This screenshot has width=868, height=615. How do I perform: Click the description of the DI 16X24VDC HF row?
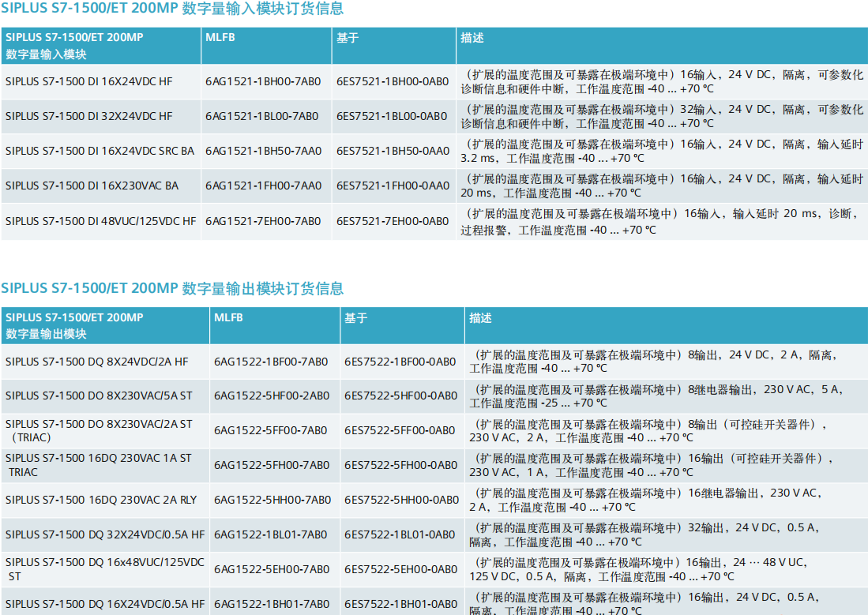coord(662,82)
